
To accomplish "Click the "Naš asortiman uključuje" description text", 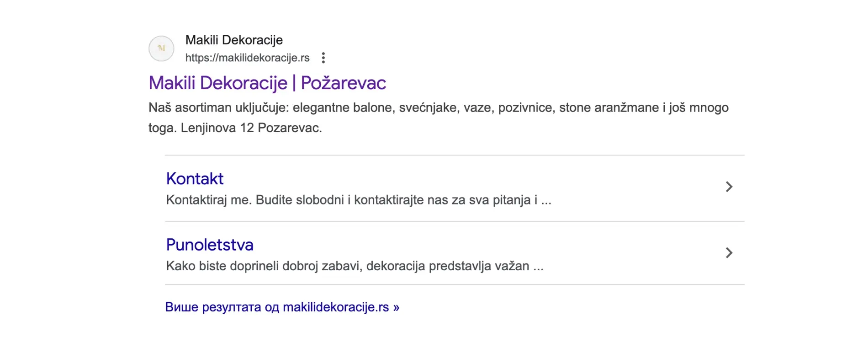I will click(218, 108).
